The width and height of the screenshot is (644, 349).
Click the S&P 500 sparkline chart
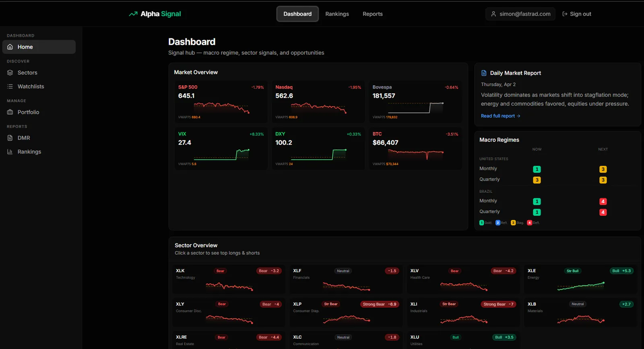pyautogui.click(x=222, y=108)
